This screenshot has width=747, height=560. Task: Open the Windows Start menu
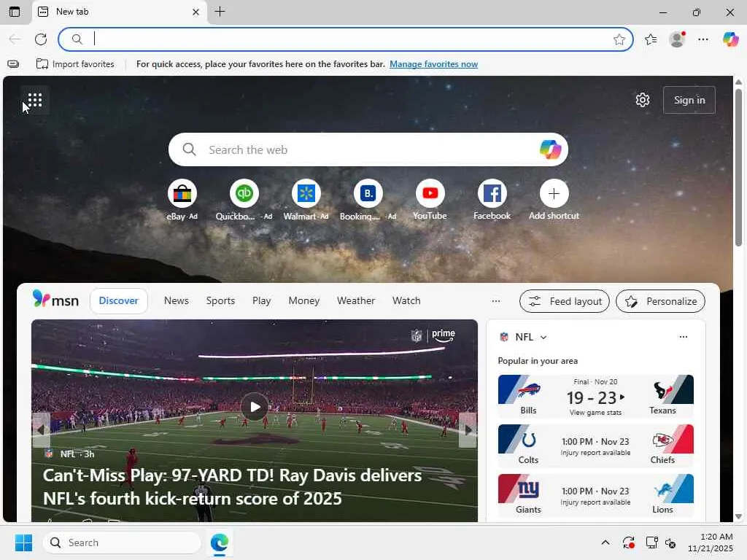(x=23, y=542)
